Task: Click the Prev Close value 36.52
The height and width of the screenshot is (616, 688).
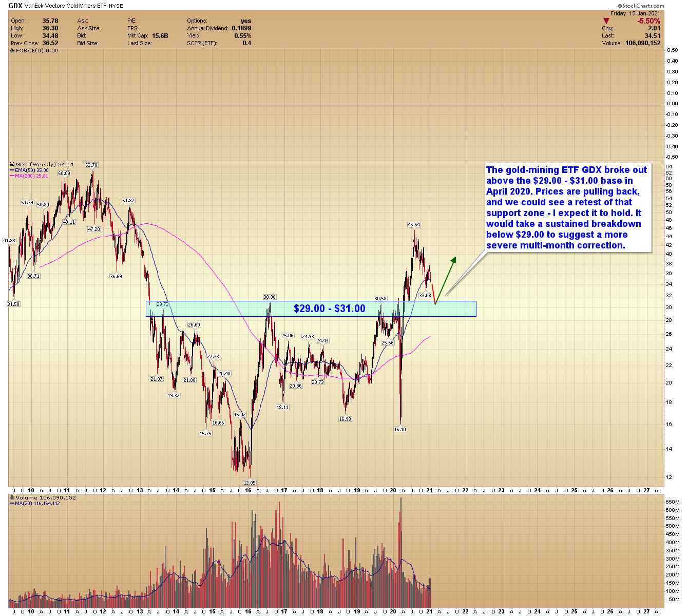Action: [x=50, y=43]
